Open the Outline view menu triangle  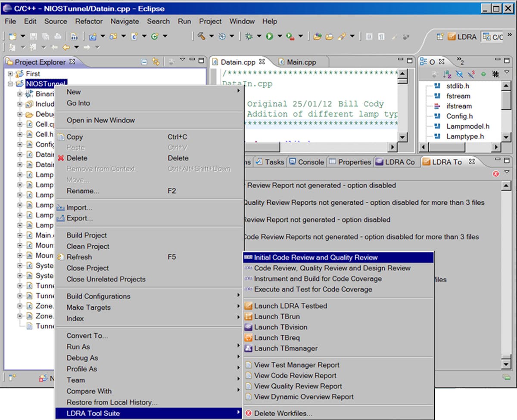point(507,72)
